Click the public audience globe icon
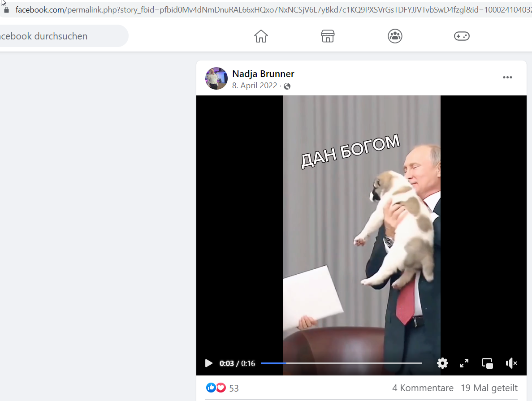 (287, 86)
